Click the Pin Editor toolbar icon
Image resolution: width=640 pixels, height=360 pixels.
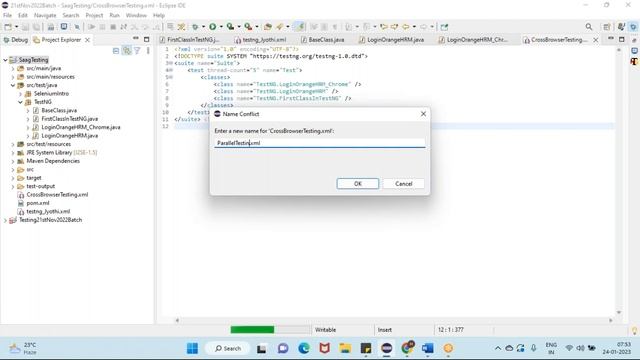444,27
